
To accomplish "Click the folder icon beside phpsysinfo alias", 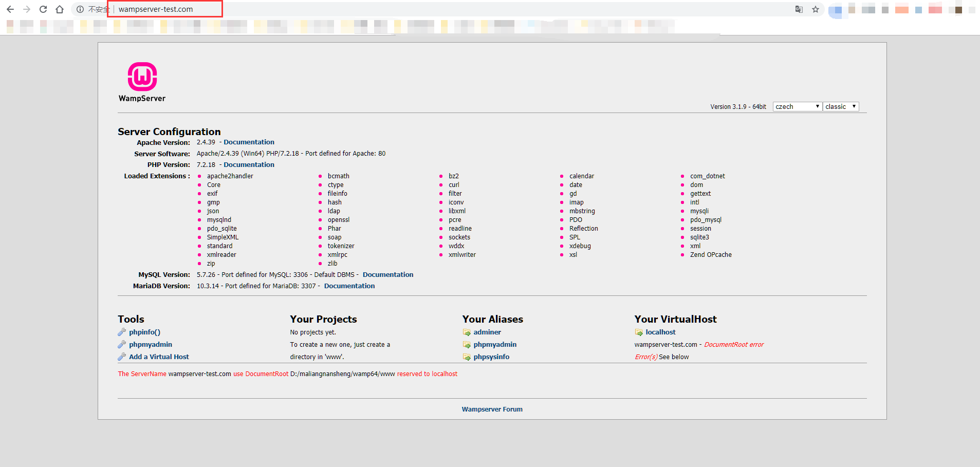I will tap(467, 357).
